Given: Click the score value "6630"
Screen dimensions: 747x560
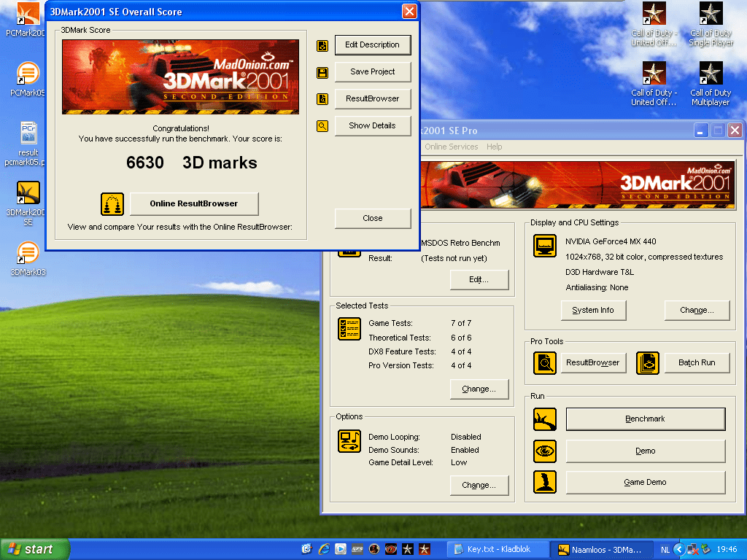Looking at the screenshot, I should pos(145,163).
